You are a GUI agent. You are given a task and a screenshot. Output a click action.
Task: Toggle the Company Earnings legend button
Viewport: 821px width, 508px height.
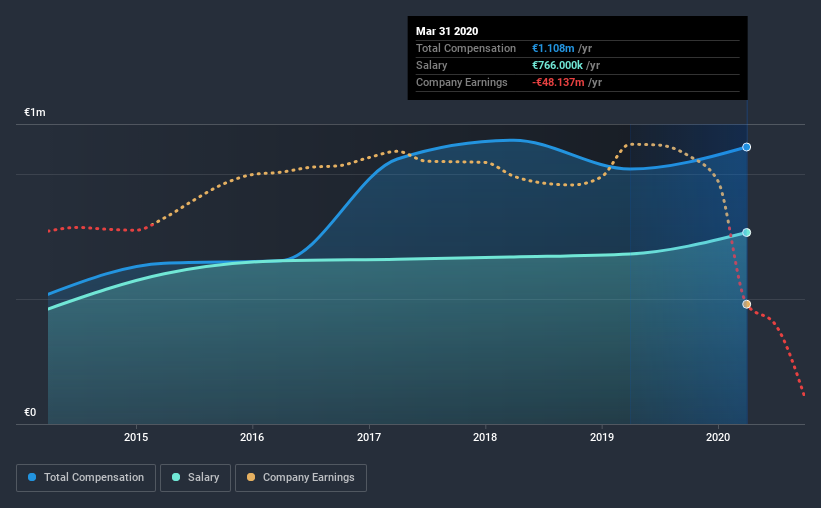pyautogui.click(x=301, y=478)
